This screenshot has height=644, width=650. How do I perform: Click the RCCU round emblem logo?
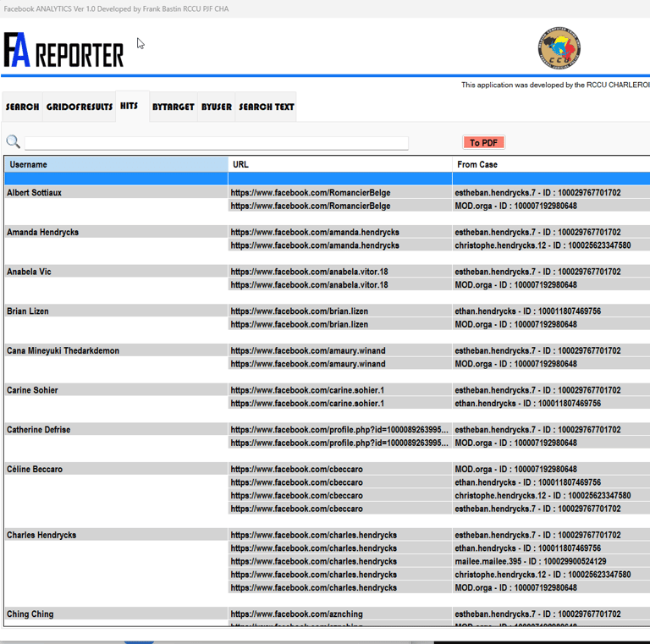559,48
